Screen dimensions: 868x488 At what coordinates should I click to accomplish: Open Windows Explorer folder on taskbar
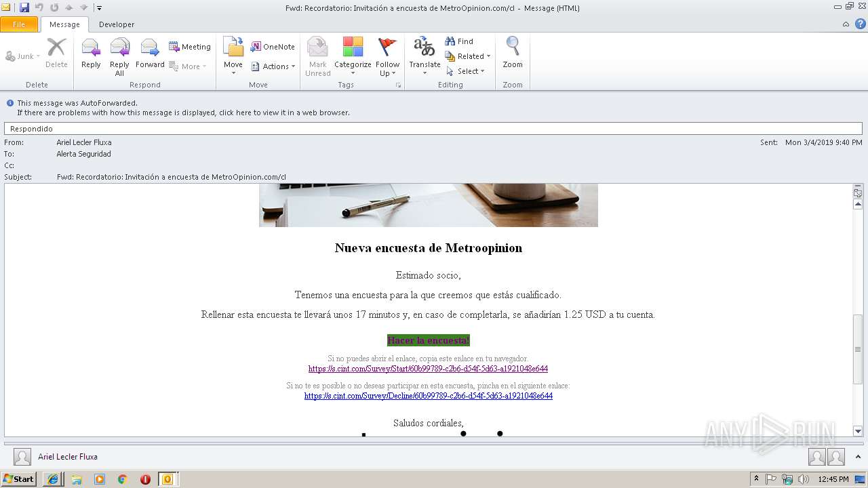pyautogui.click(x=76, y=479)
